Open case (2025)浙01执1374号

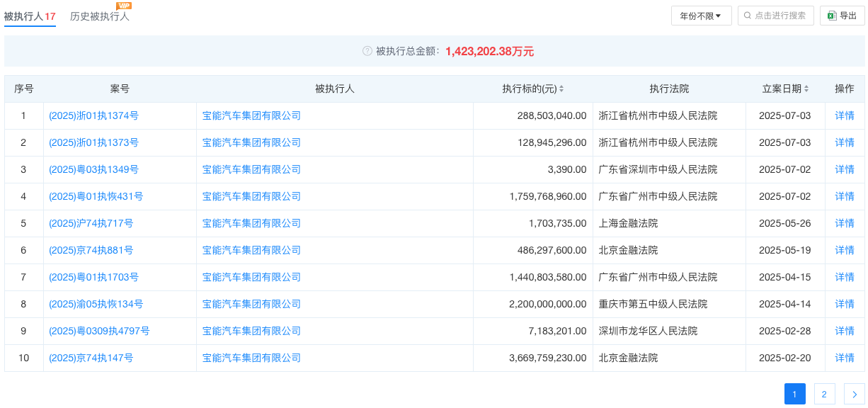[93, 115]
